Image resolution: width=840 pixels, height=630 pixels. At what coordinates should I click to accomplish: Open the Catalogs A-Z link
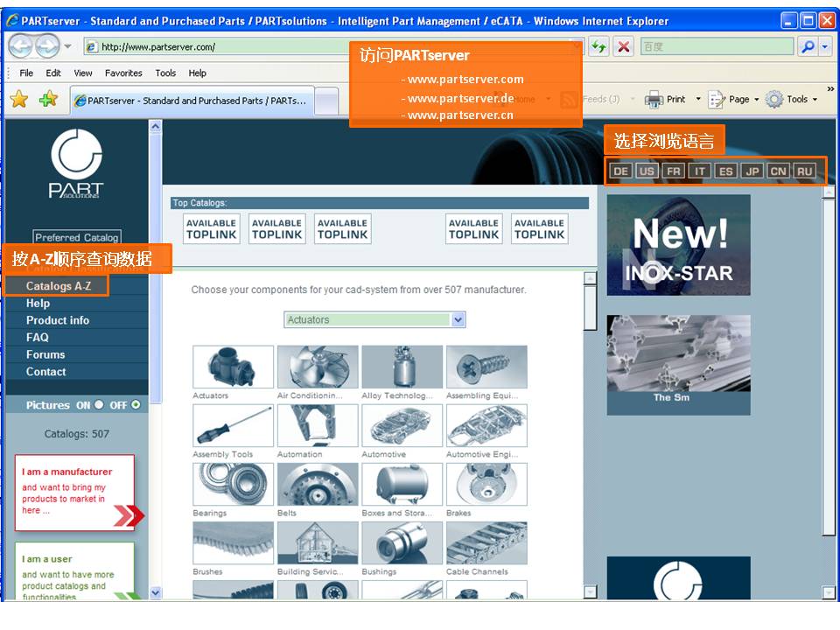pos(59,286)
